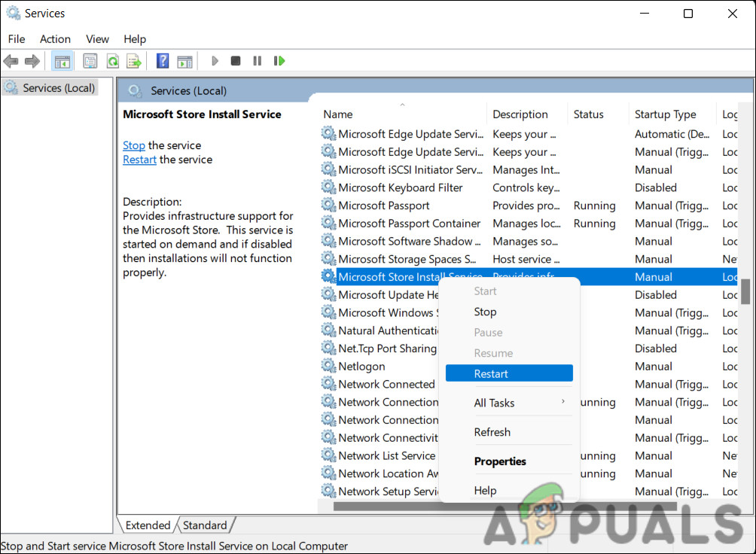Click Disabled startup type of Keyboard Filter

pos(655,187)
